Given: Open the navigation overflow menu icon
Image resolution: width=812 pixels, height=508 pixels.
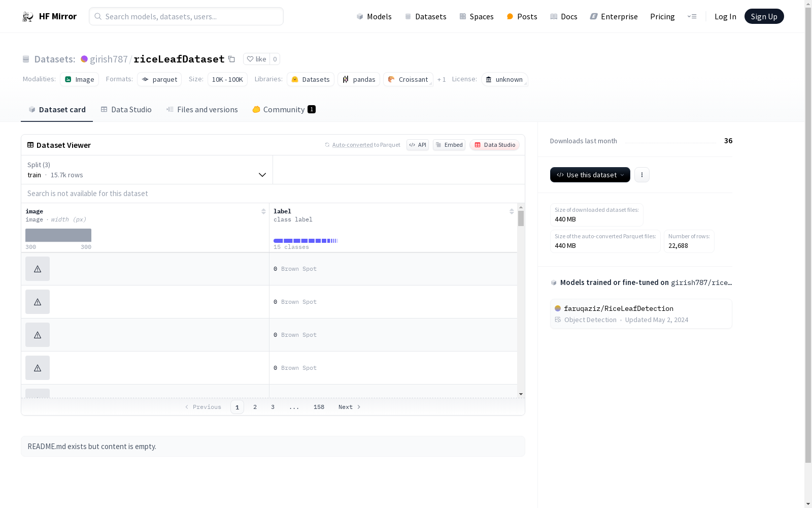Looking at the screenshot, I should (692, 16).
